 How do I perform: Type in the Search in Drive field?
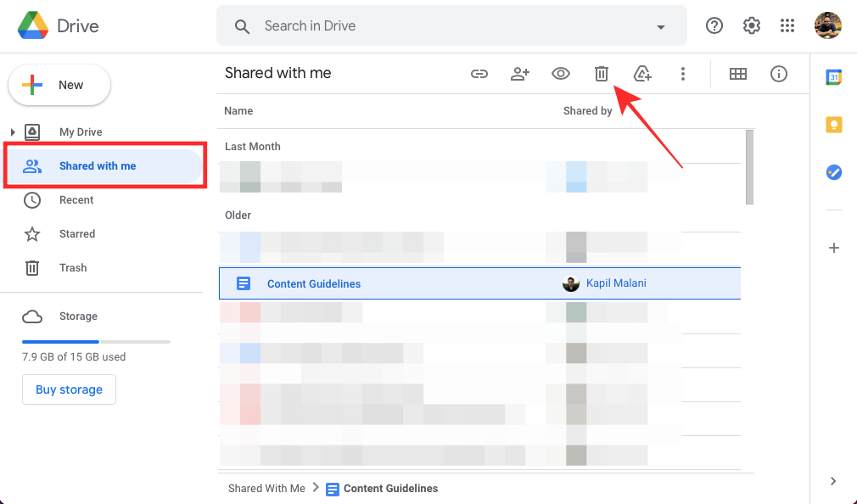[451, 25]
